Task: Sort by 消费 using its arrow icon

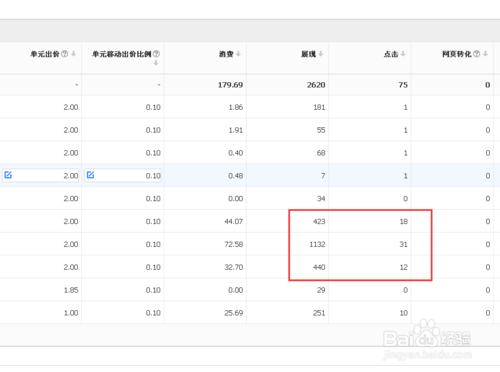Action: (x=238, y=54)
